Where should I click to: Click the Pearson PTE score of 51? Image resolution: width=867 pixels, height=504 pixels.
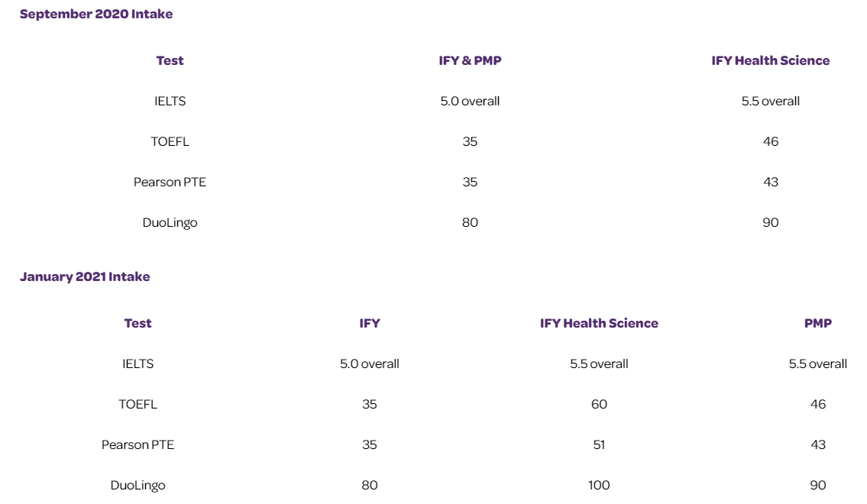599,445
